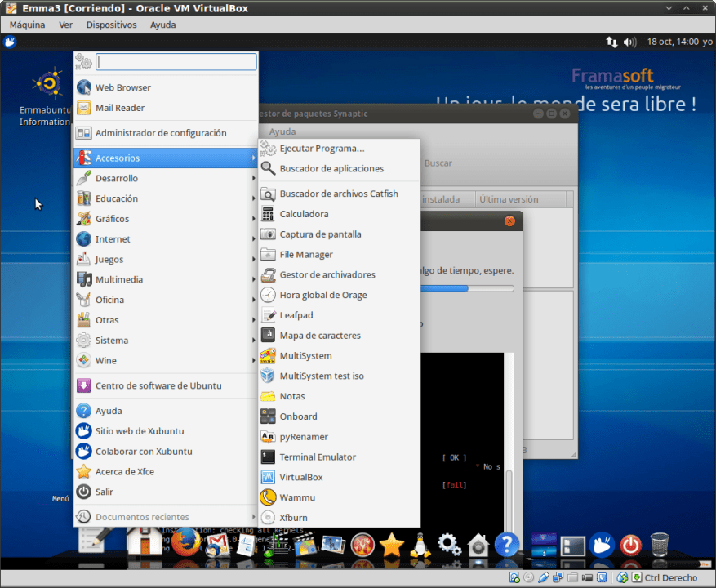Click Salir to log out
Screen dimensions: 716x588
point(104,492)
